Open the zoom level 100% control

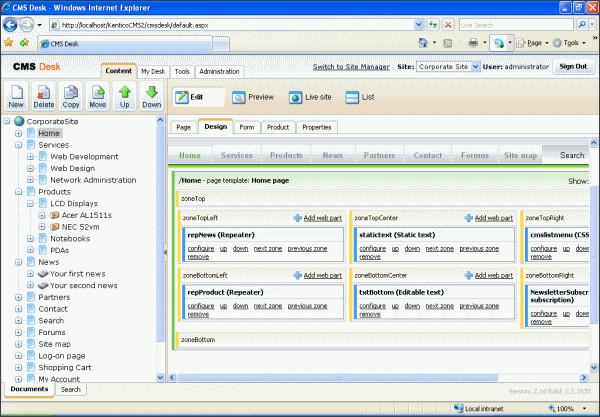[x=567, y=408]
